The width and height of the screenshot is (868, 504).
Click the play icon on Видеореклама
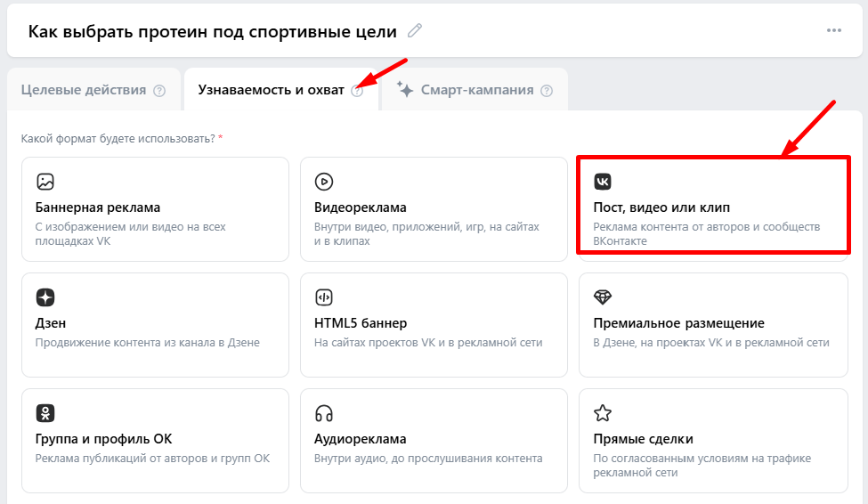pyautogui.click(x=324, y=182)
